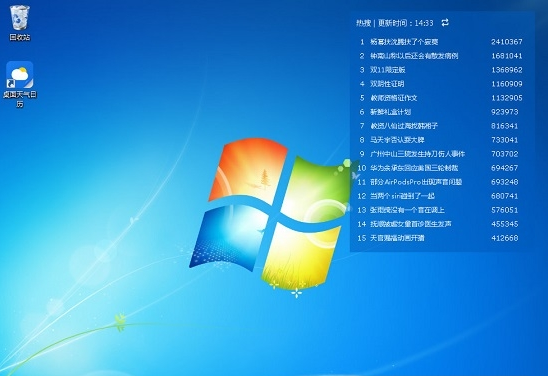Open rank 11 topic about AirPodsPro
548x376 pixels.
[x=416, y=182]
